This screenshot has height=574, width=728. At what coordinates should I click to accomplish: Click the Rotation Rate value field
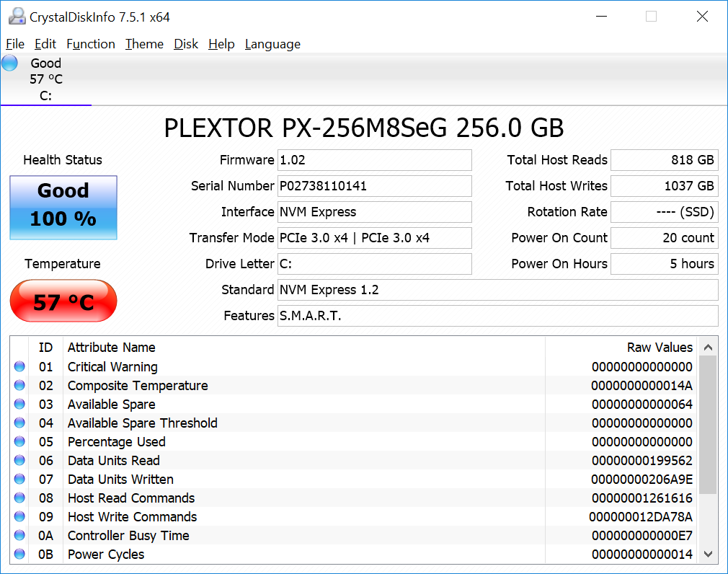pos(665,212)
